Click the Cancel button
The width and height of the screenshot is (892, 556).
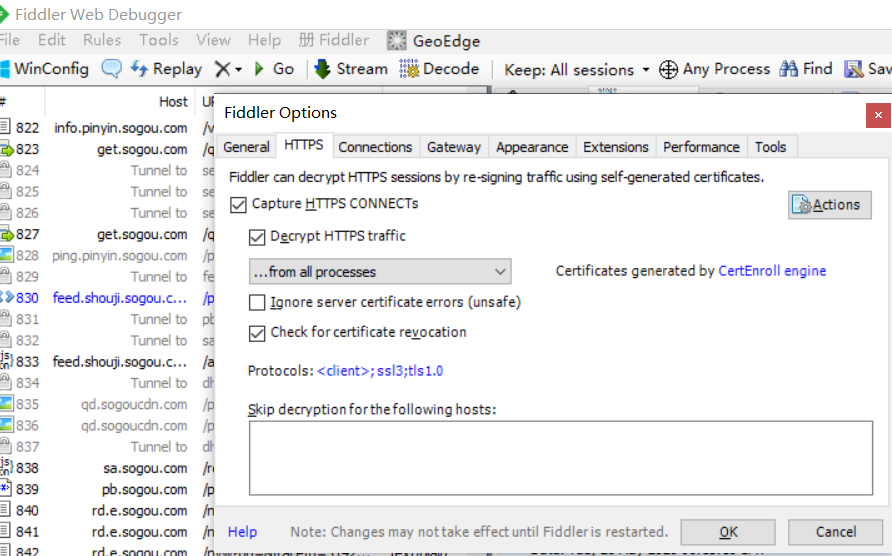pos(835,532)
